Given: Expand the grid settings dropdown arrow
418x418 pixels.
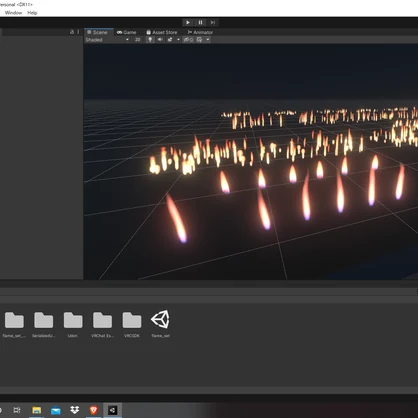Looking at the screenshot, I should 208,40.
